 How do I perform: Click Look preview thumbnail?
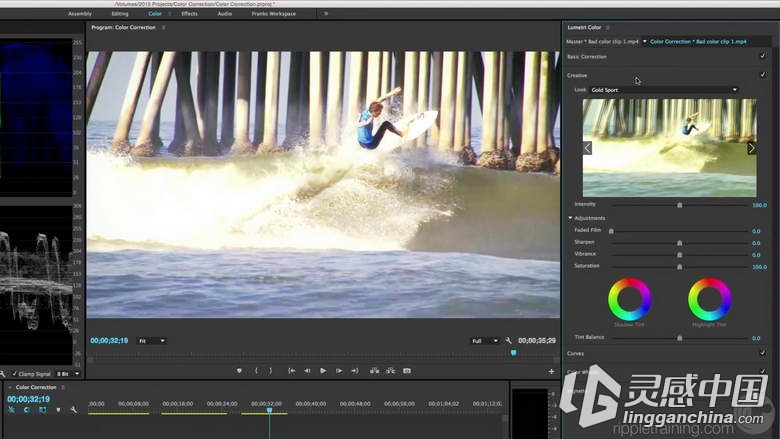click(670, 148)
